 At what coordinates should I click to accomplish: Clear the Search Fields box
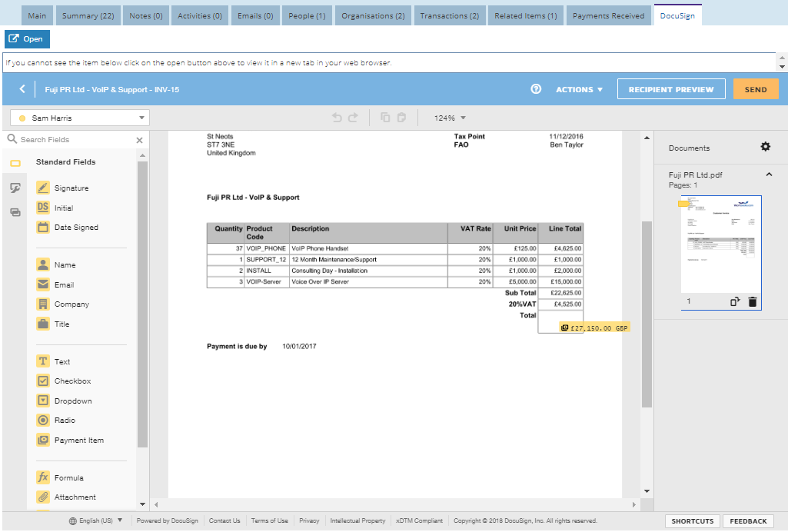pyautogui.click(x=140, y=140)
